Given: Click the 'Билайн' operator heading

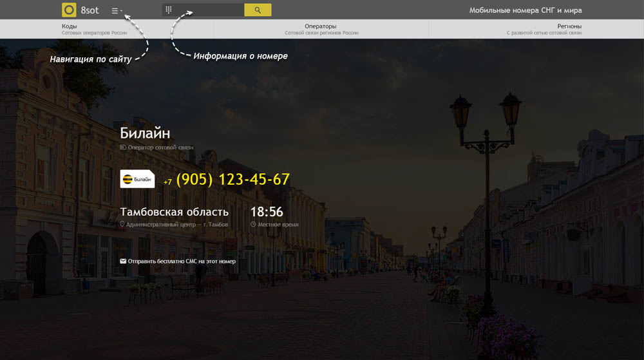Looking at the screenshot, I should point(145,133).
